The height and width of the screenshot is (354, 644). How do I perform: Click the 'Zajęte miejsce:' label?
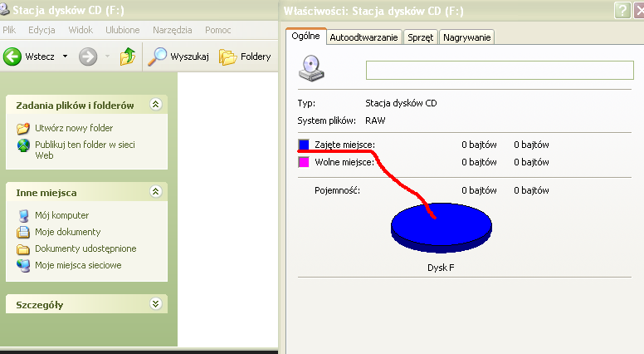[344, 145]
